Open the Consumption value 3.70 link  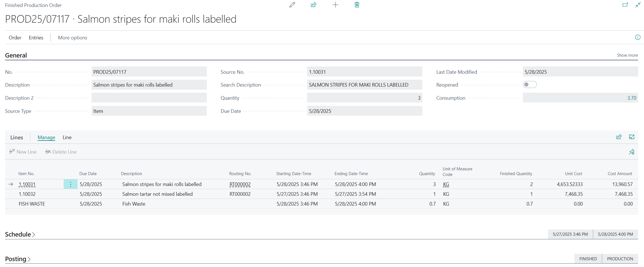631,98
